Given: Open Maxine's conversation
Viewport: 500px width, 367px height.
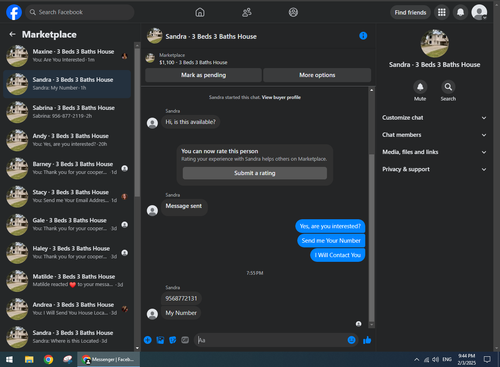Looking at the screenshot, I should (67, 56).
